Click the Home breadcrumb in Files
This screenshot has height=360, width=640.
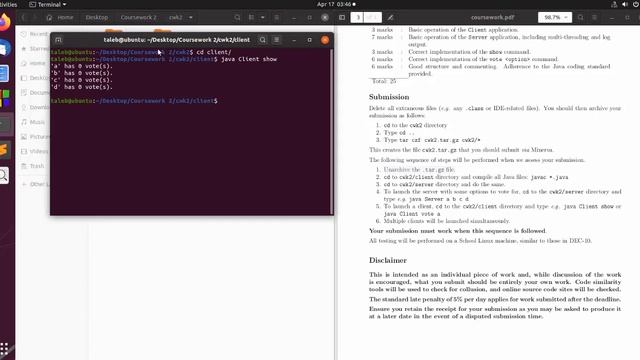[60, 18]
